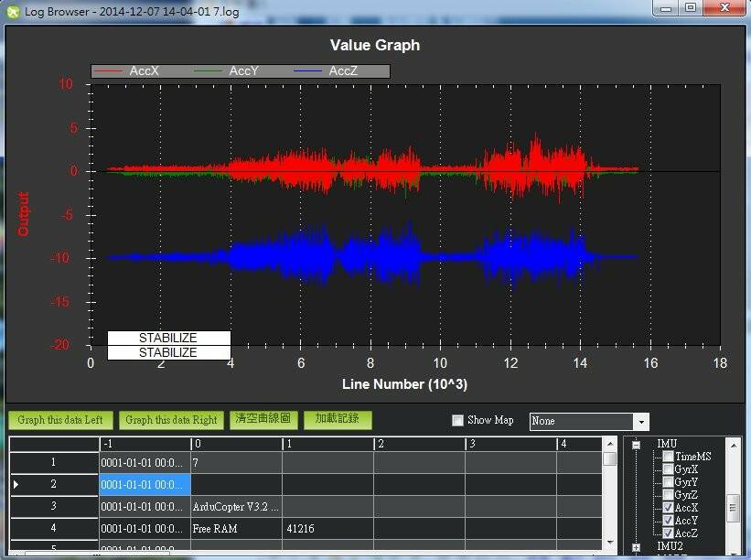Viewport: 751px width, 560px height.
Task: Toggle the GyrY checkbox under IMU
Action: pyautogui.click(x=668, y=482)
